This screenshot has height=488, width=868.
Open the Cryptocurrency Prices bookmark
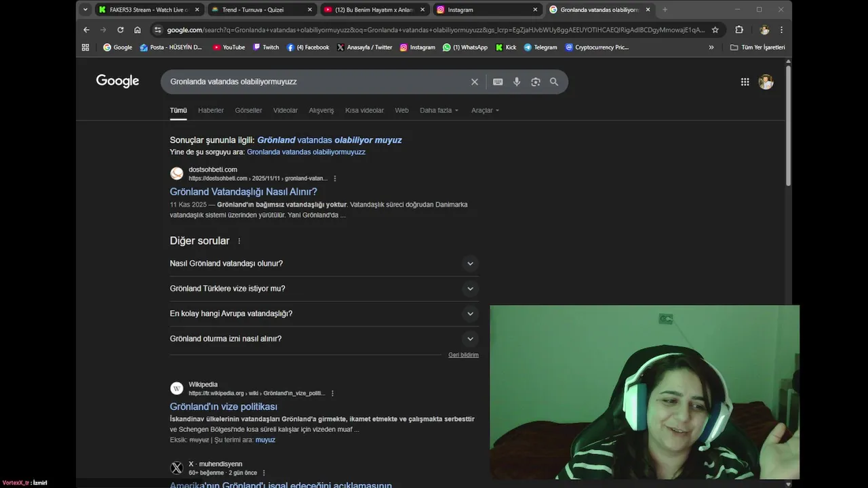click(x=597, y=47)
